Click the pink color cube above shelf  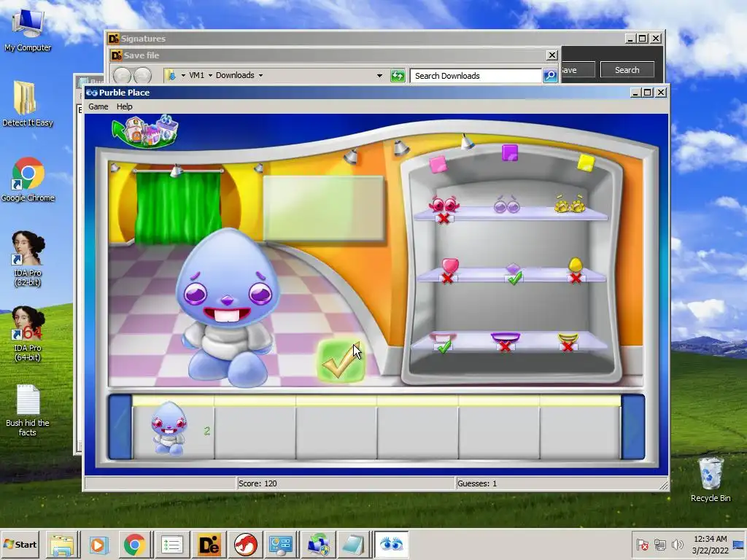point(438,164)
